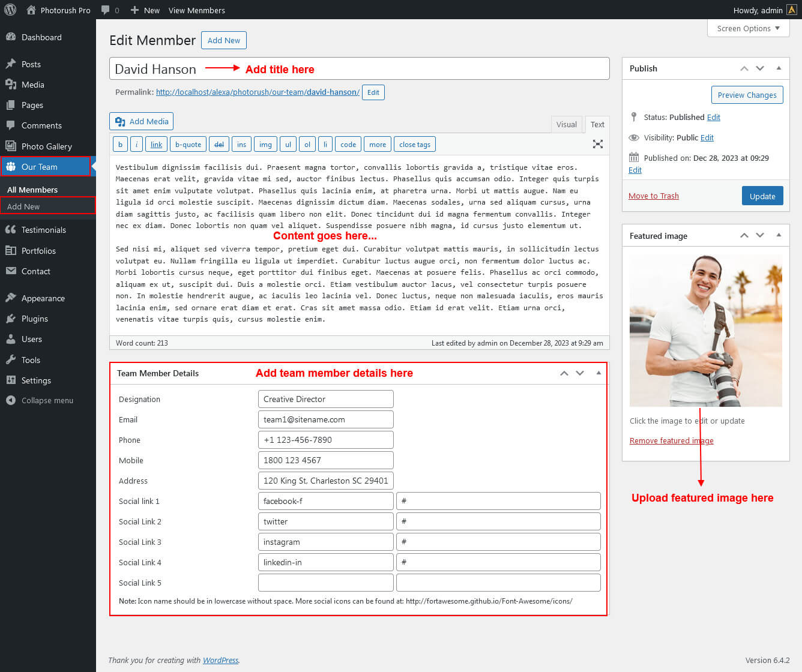
Task: Click the calendar icon beside Published on
Action: (x=634, y=158)
